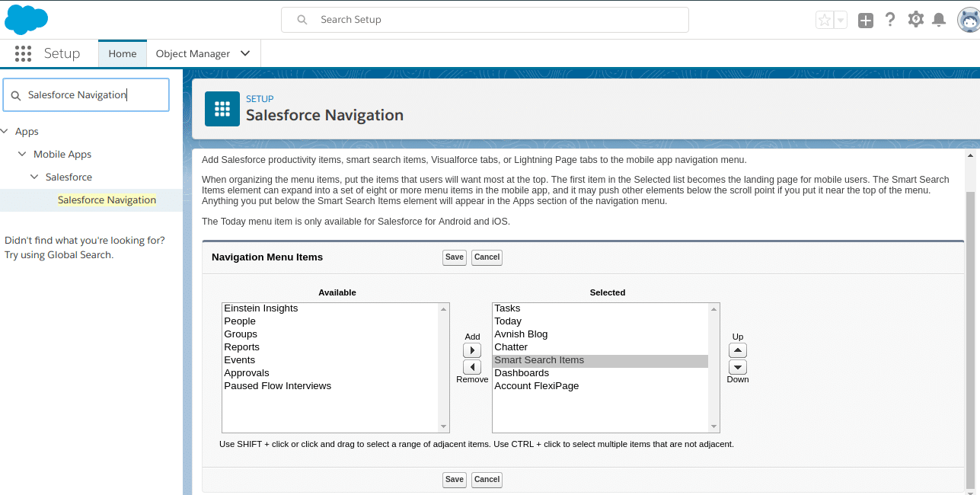The width and height of the screenshot is (980, 495).
Task: Click the Search Setup field
Action: coord(484,20)
